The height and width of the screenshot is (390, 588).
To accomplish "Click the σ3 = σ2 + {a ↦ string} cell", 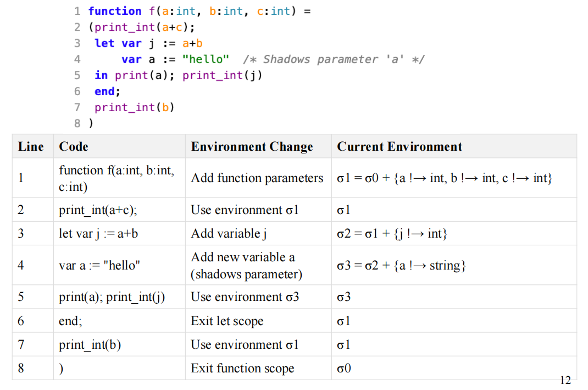I will pyautogui.click(x=402, y=265).
